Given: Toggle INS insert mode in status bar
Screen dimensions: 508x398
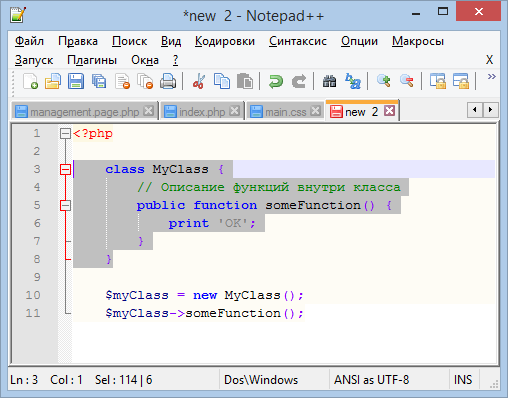Looking at the screenshot, I should click(463, 380).
